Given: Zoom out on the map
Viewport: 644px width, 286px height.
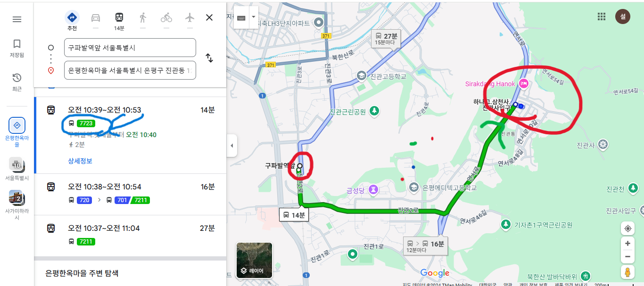Looking at the screenshot, I should pos(627,257).
